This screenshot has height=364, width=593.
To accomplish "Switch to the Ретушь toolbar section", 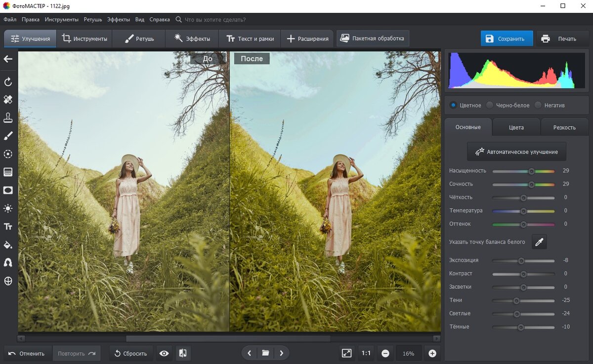I will click(x=139, y=39).
